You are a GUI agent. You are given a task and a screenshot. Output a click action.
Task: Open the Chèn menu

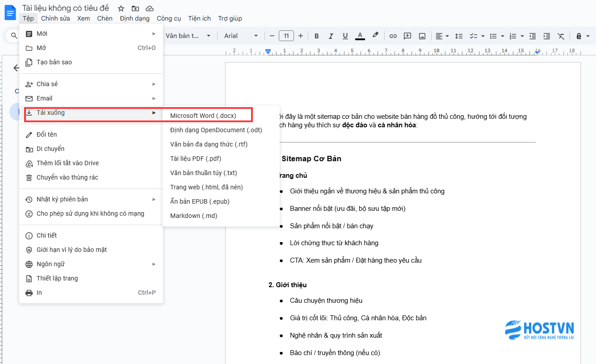click(x=105, y=18)
